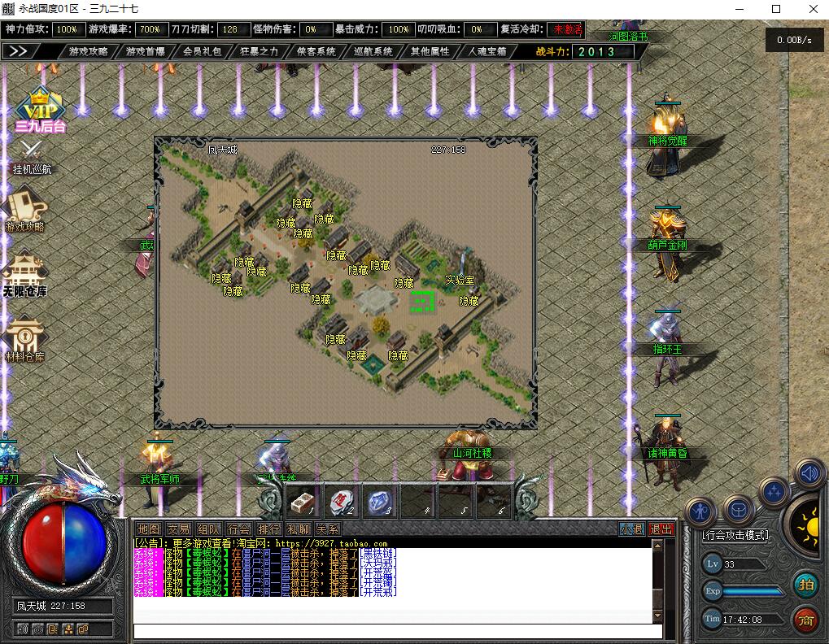Open the character status round button

(x=701, y=512)
